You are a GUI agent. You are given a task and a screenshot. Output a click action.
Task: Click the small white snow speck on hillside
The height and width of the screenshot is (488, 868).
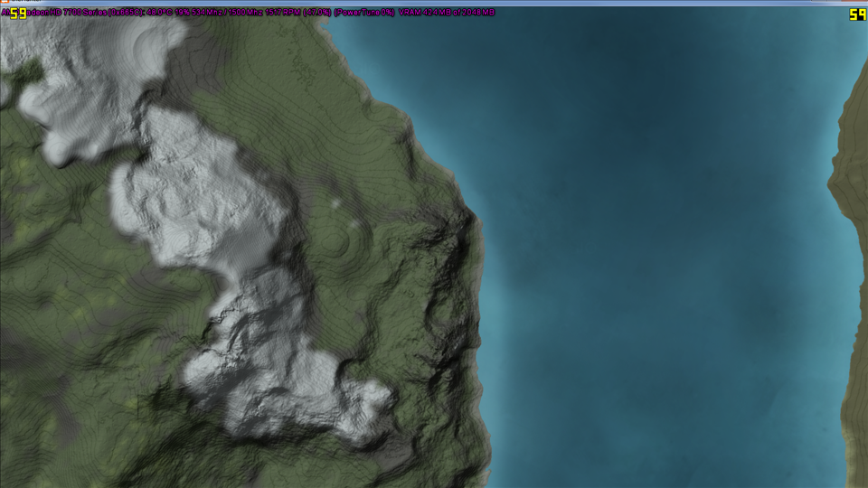(337, 205)
